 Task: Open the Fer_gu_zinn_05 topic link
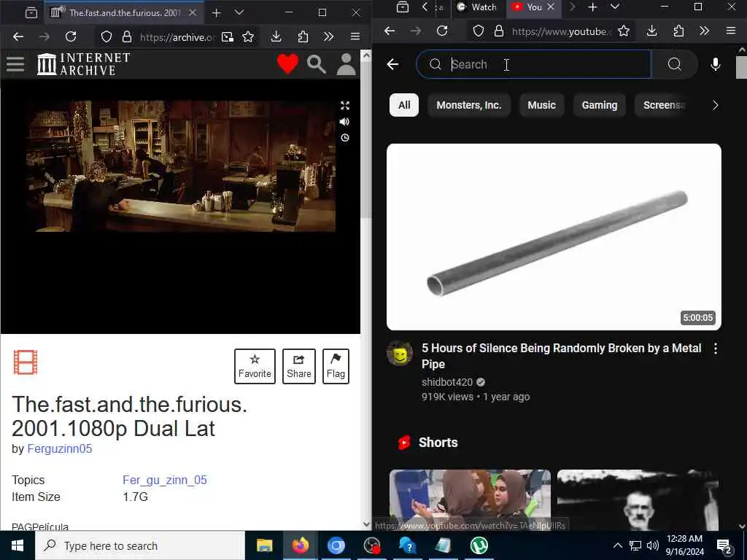(165, 480)
